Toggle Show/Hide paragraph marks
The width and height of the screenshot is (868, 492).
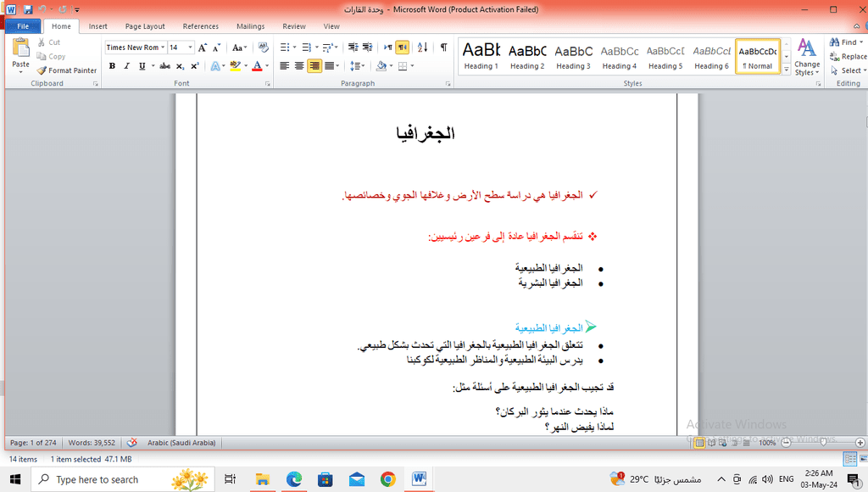[443, 48]
